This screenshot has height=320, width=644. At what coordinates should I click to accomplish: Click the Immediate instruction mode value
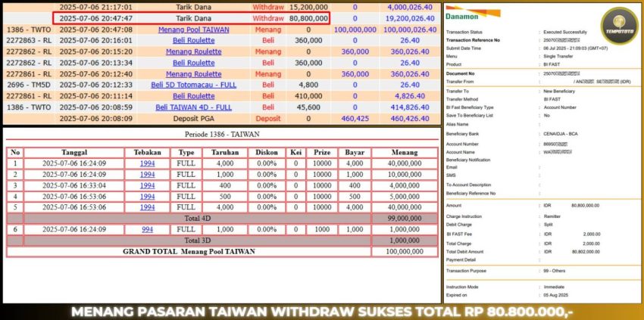554,287
